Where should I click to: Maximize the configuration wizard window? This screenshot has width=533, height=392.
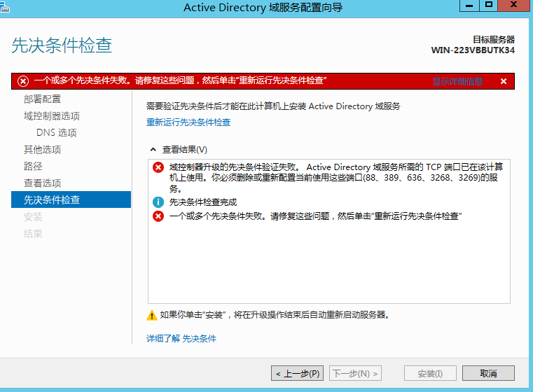tap(489, 6)
